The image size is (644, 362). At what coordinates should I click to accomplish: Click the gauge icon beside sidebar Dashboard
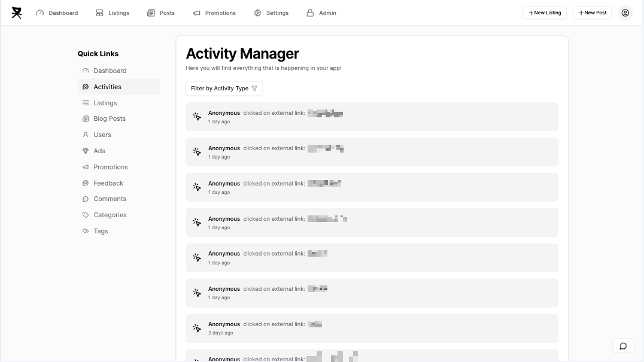click(86, 71)
